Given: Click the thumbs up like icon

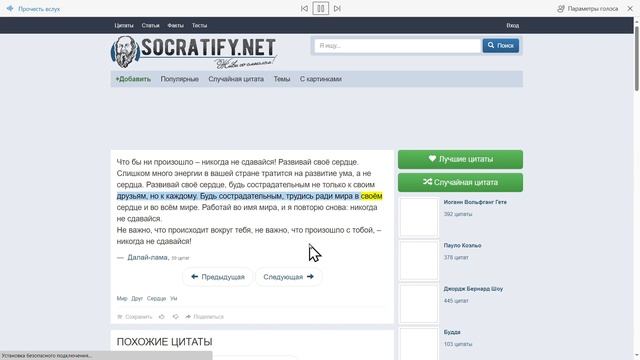Looking at the screenshot, I should [162, 317].
